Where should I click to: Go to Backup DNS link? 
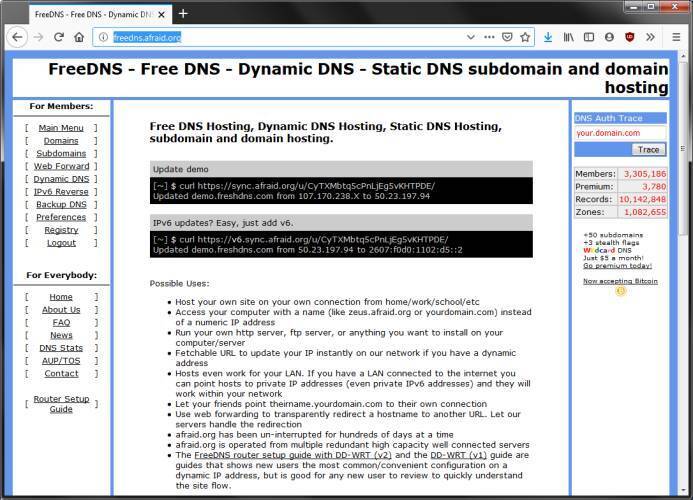(61, 205)
